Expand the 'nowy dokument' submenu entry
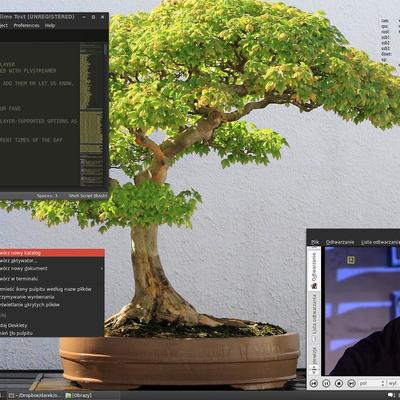The height and width of the screenshot is (400, 400). pos(52,268)
